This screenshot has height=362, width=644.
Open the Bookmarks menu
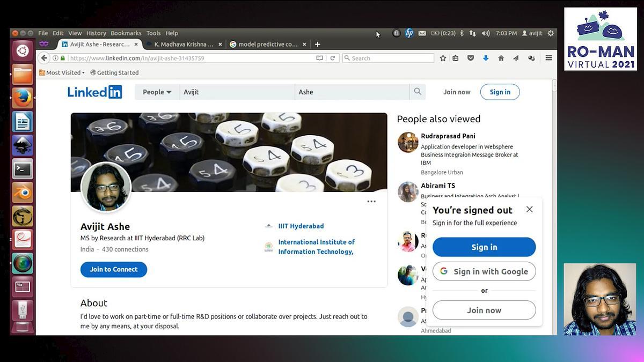pyautogui.click(x=126, y=33)
